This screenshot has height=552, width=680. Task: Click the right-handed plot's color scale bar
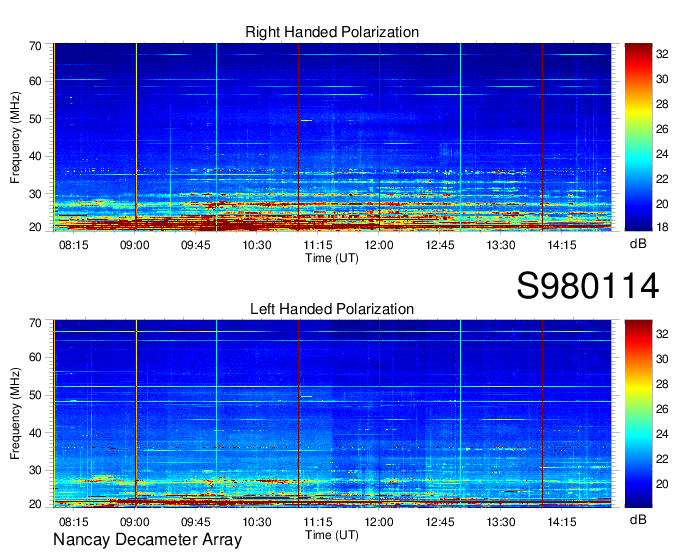click(638, 137)
